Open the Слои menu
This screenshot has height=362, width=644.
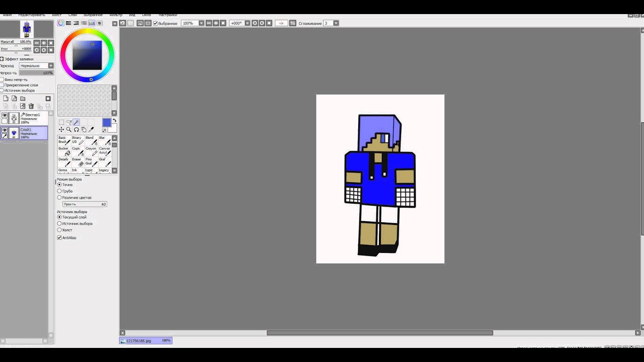pos(72,15)
